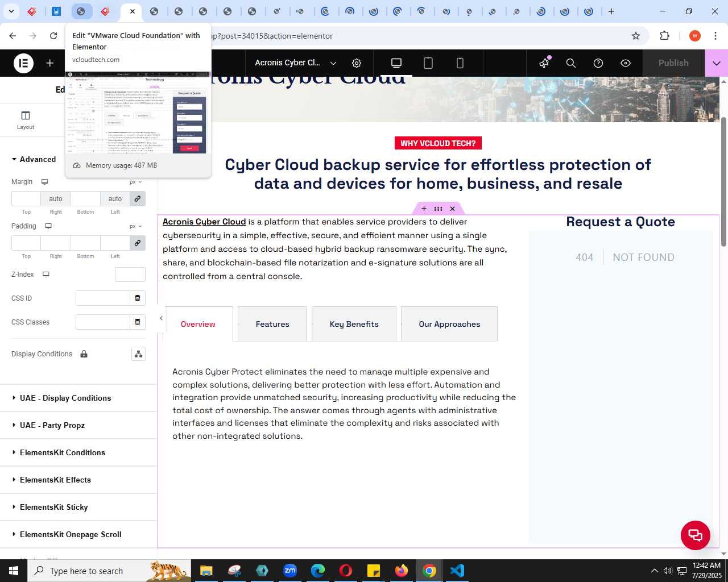The height and width of the screenshot is (582, 728).
Task: Open Zoom from the taskbar
Action: tap(290, 571)
